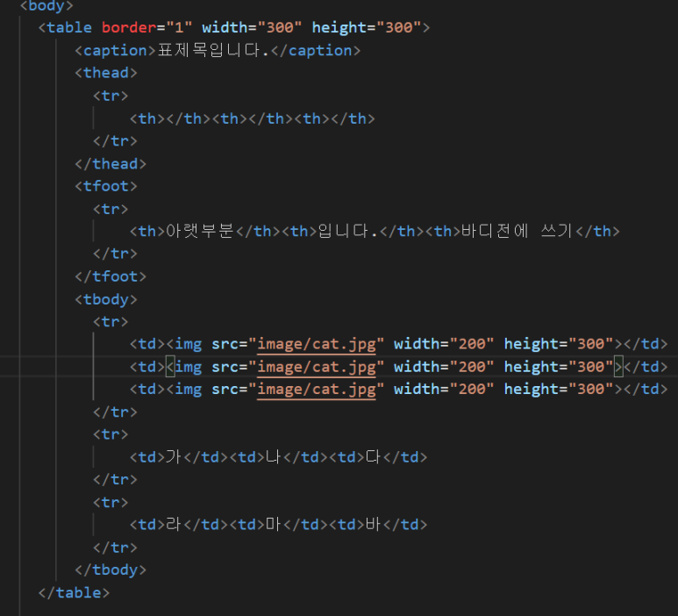678x616 pixels.
Task: Click height="300" on the table line
Action: pyautogui.click(x=367, y=28)
